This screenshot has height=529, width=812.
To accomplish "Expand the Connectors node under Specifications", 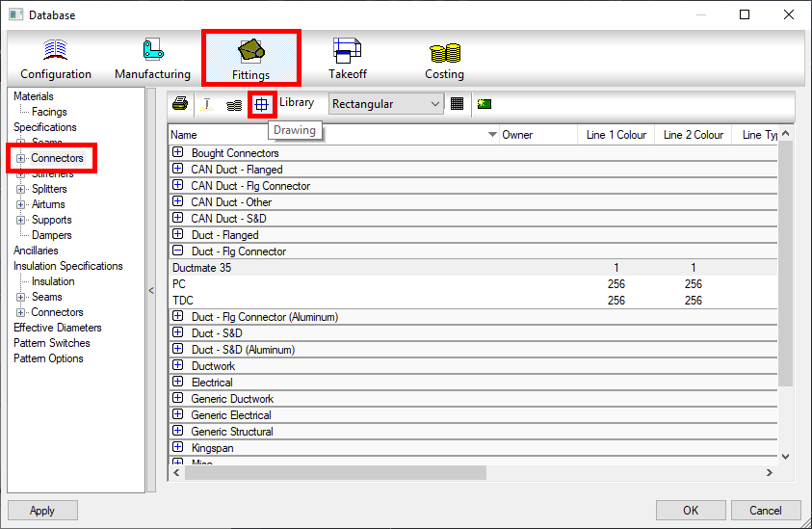I will 21,159.
